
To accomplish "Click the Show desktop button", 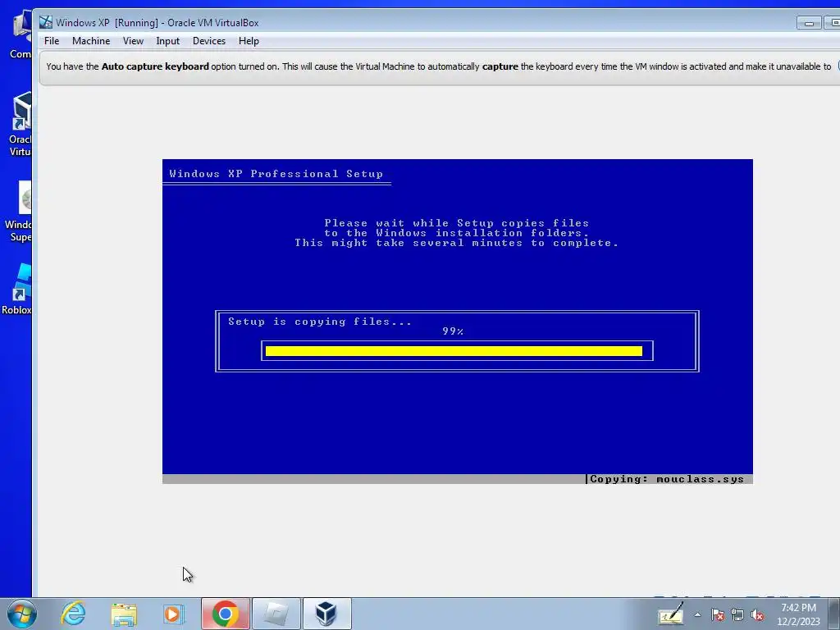I will (834, 614).
